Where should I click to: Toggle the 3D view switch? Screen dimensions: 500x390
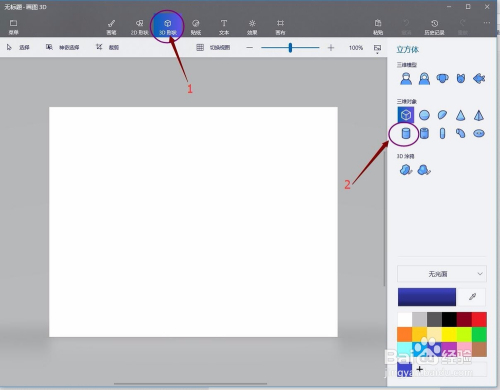pos(213,47)
